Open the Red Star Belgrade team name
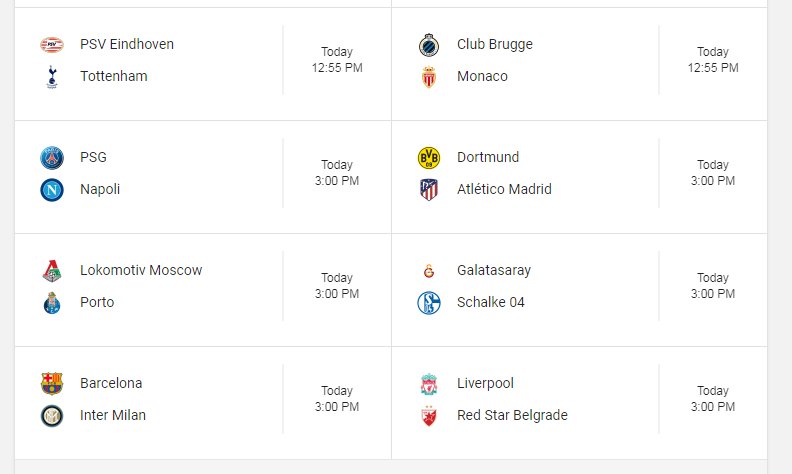Viewport: 792px width, 474px height. (512, 415)
